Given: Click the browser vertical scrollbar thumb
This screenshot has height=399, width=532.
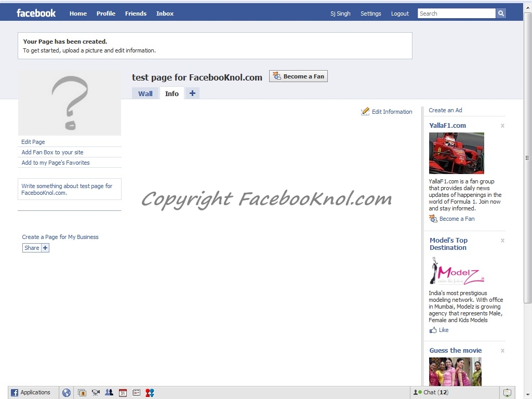Looking at the screenshot, I should point(527,158).
